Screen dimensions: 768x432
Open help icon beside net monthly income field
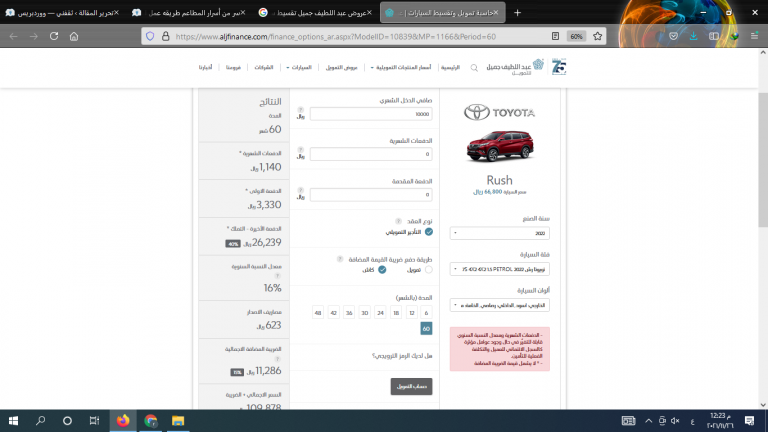[301, 110]
